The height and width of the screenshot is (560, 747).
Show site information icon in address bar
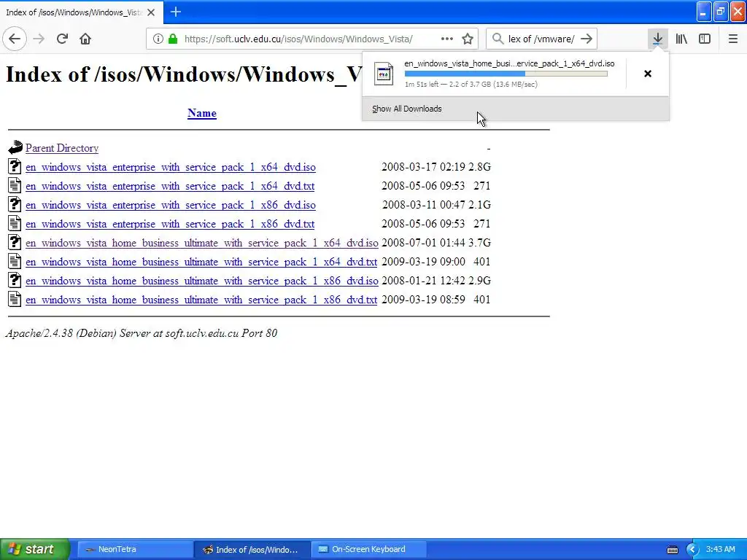158,39
